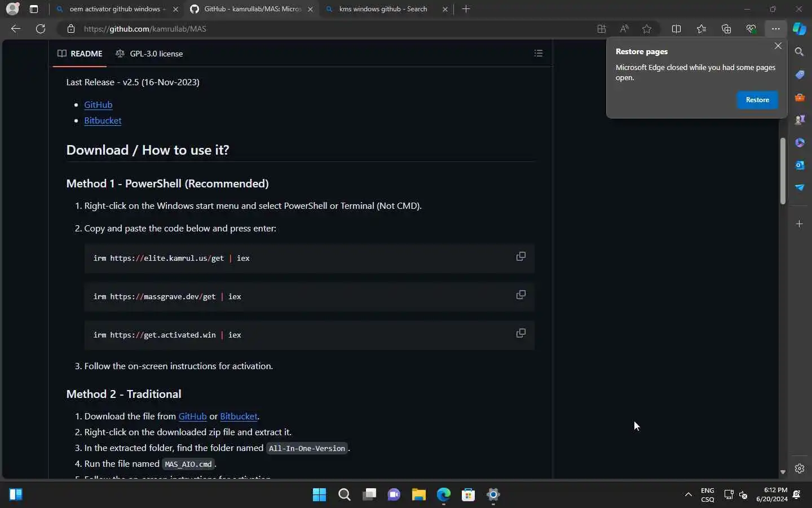The height and width of the screenshot is (508, 812).
Task: Open the browser profile avatar
Action: click(12, 9)
